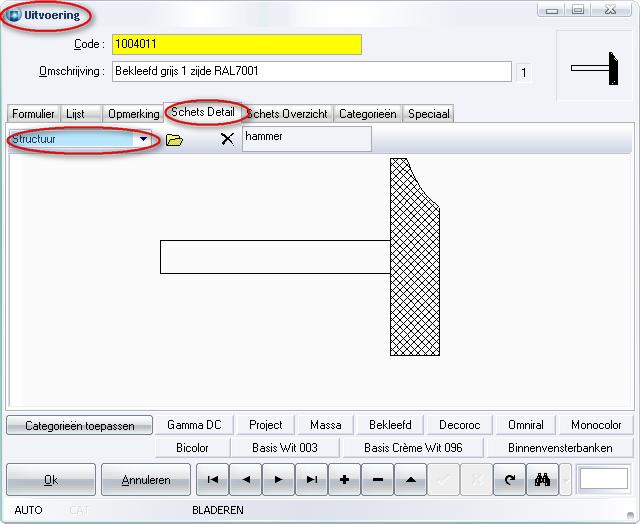The height and width of the screenshot is (524, 640).
Task: Click the Uitvoering window app icon
Action: click(x=14, y=16)
